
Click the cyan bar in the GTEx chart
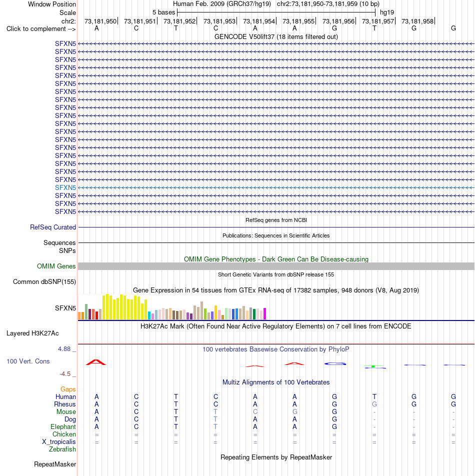point(149,315)
